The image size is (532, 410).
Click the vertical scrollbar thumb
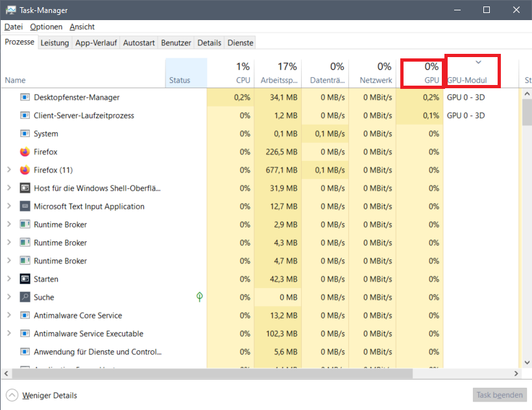527,113
